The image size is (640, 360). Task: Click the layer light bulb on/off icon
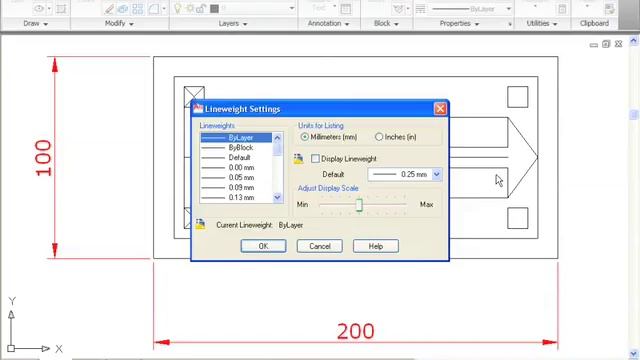(178, 8)
